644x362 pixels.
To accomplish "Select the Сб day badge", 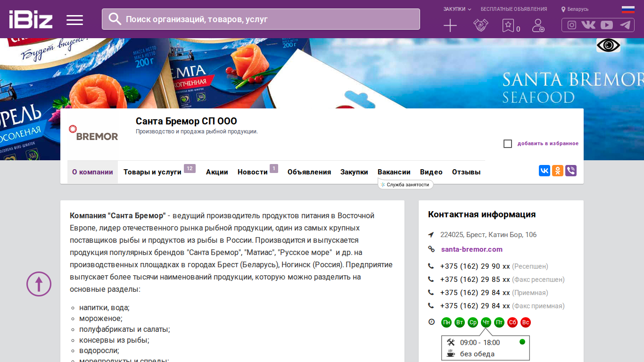I will [x=512, y=322].
